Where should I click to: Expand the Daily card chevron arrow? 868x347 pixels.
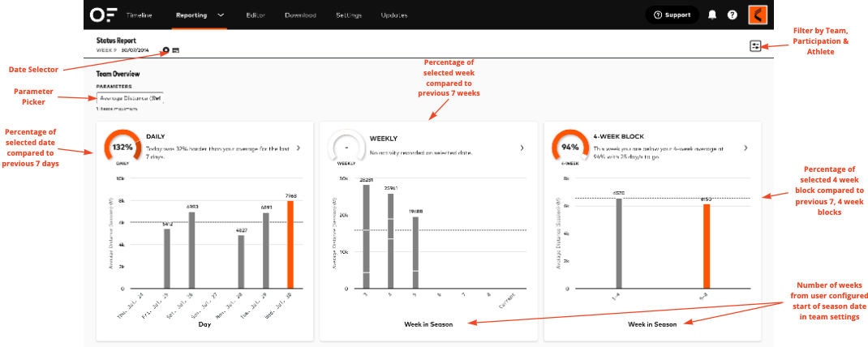298,148
